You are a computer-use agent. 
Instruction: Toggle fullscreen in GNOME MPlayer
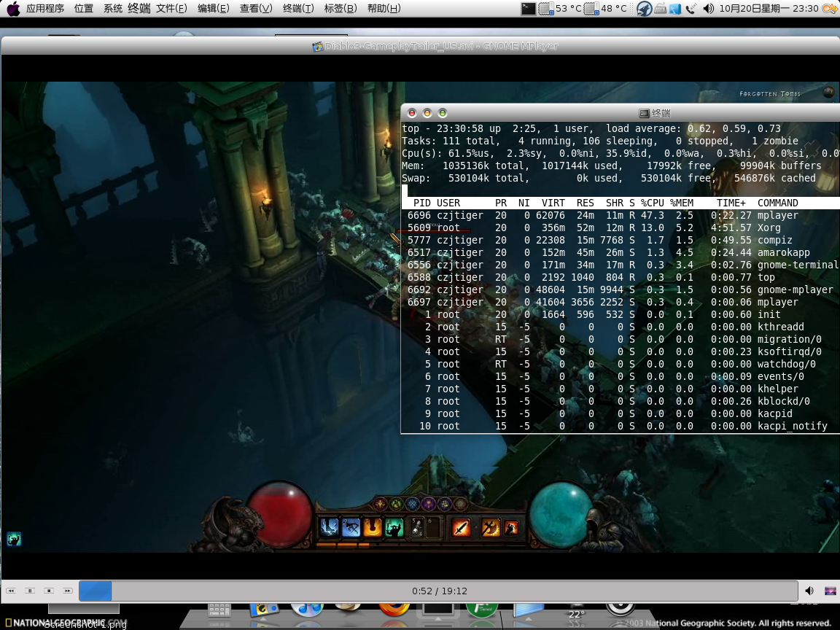(x=830, y=591)
